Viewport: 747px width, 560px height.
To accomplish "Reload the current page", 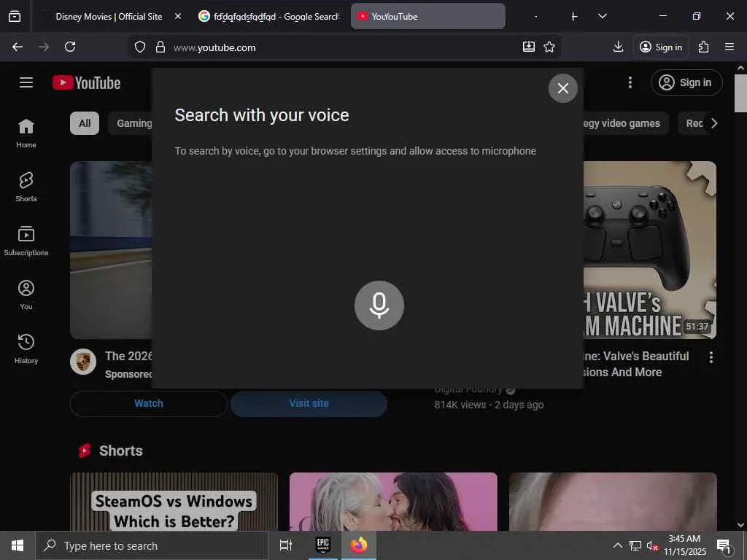I will [x=70, y=47].
